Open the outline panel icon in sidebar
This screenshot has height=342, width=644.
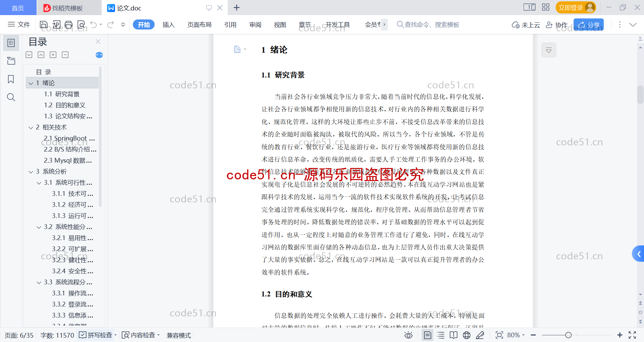[x=11, y=43]
